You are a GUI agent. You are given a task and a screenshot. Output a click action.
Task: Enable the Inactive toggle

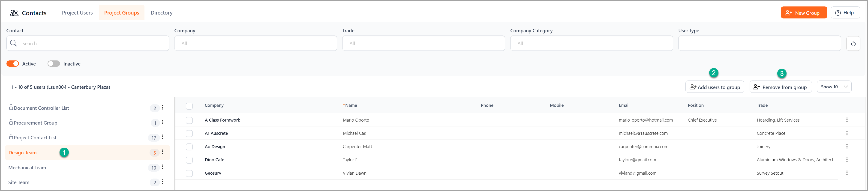[54, 64]
